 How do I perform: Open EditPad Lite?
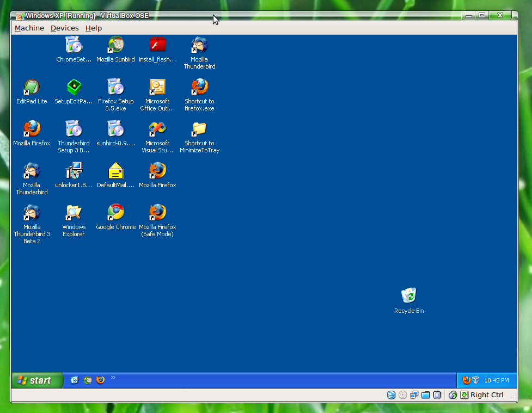pos(32,87)
